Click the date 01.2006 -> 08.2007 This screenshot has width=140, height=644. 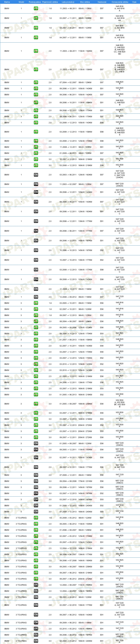tap(68, 530)
